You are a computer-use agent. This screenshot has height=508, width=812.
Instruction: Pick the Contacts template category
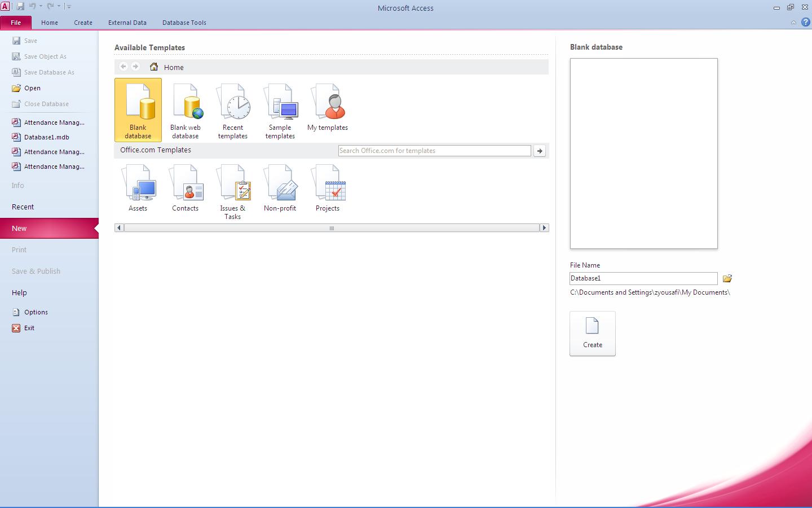click(186, 188)
